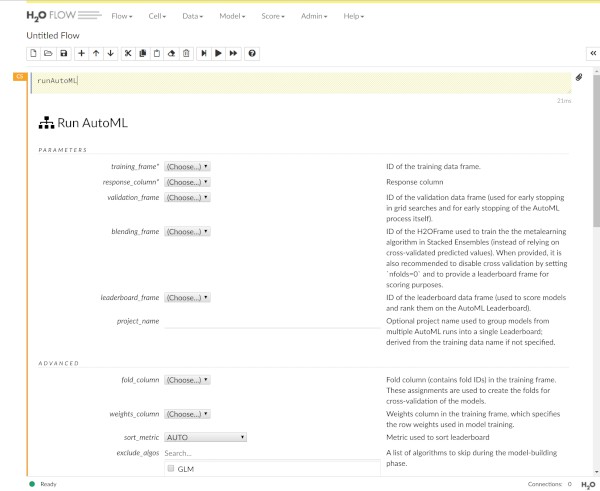
Task: Open the Help menu
Action: (354, 16)
